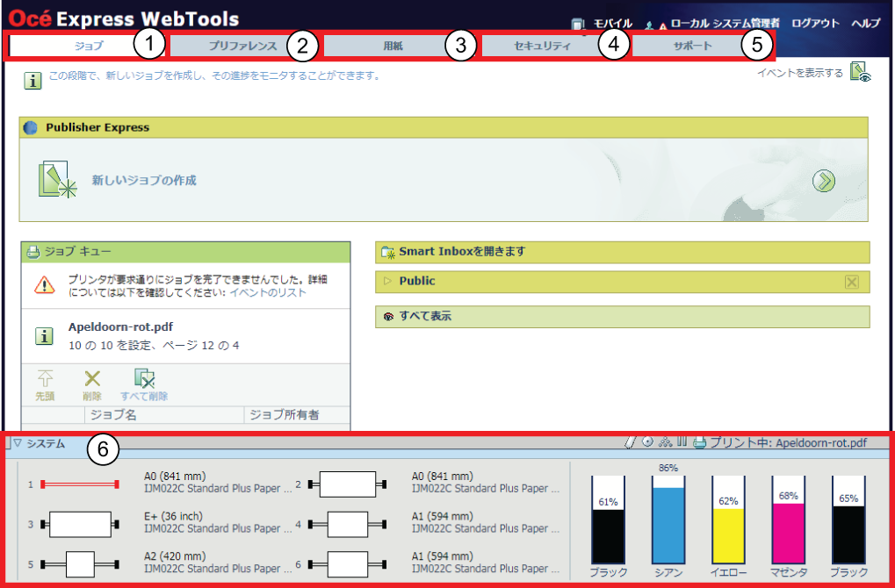
Task: Switch to the プリファレンス tab
Action: [x=242, y=46]
